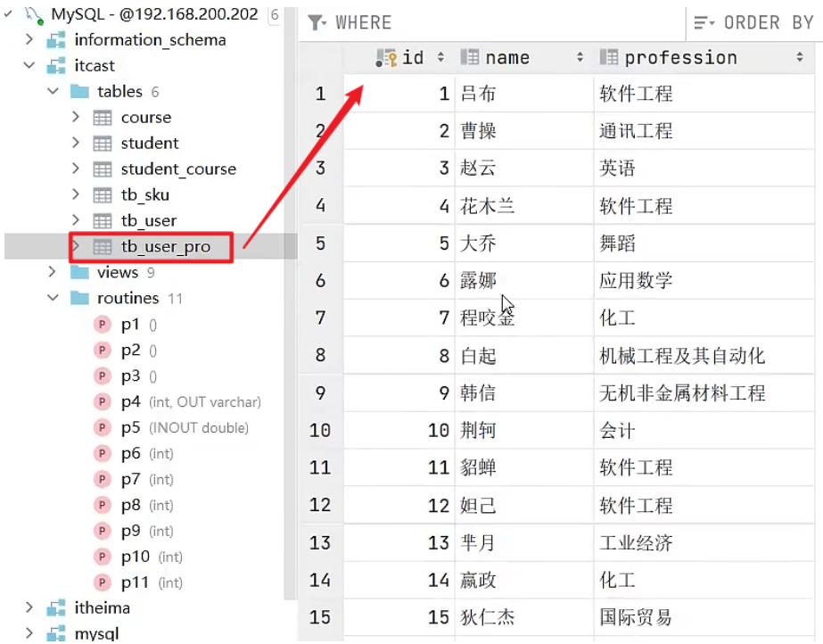Click the itcast schema icon

(x=56, y=66)
